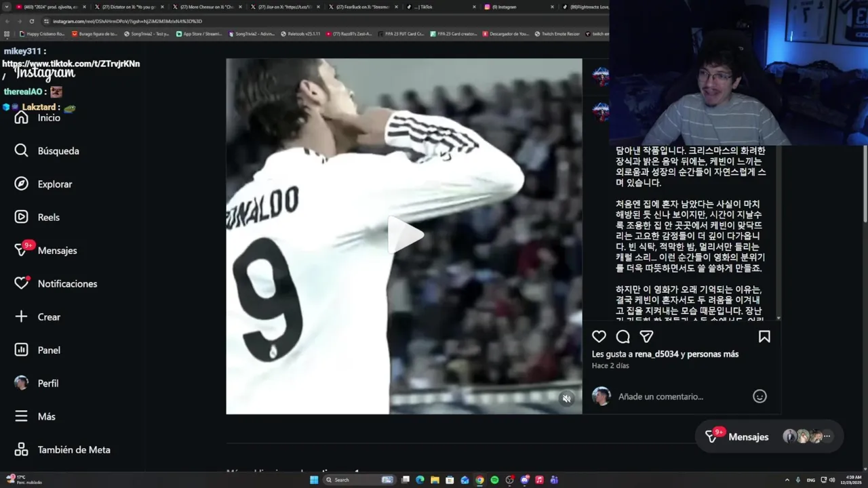Viewport: 868px width, 488px height.
Task: Open SongTrivia2 - Test bookmark
Action: point(146,34)
